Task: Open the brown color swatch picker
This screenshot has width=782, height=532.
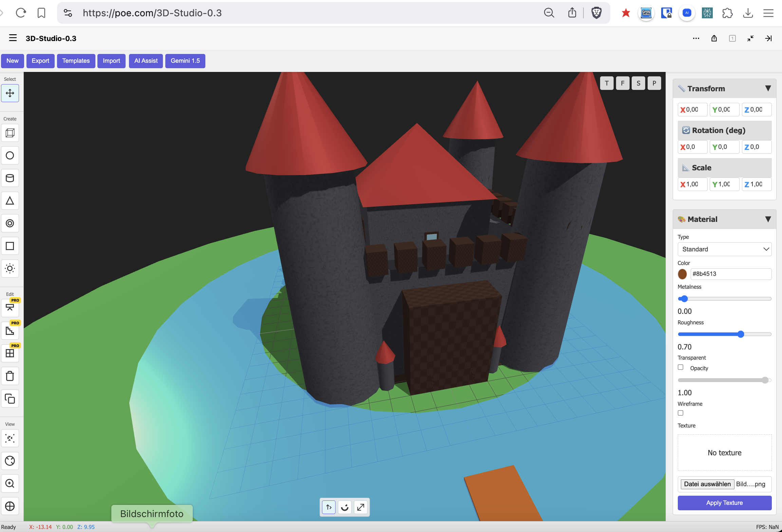Action: pos(682,274)
